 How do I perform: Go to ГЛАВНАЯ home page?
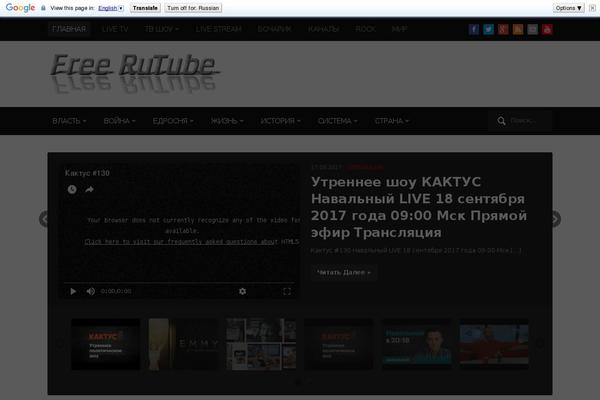click(x=69, y=29)
